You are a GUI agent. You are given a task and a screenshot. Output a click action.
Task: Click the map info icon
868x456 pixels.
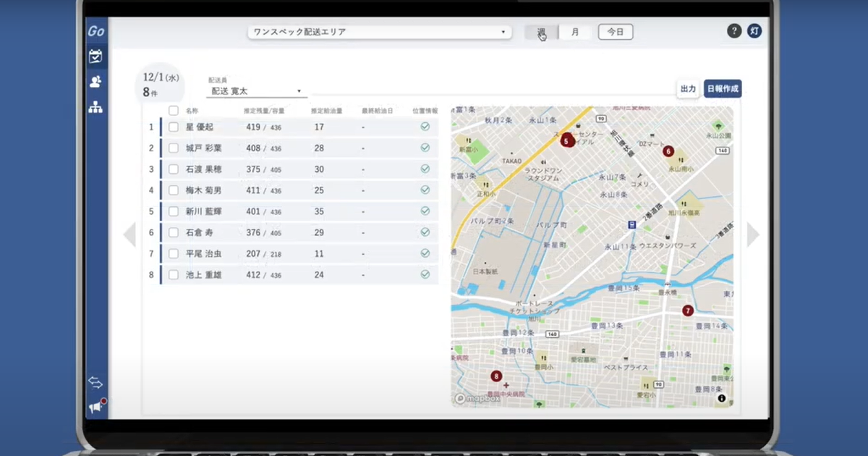click(x=721, y=398)
